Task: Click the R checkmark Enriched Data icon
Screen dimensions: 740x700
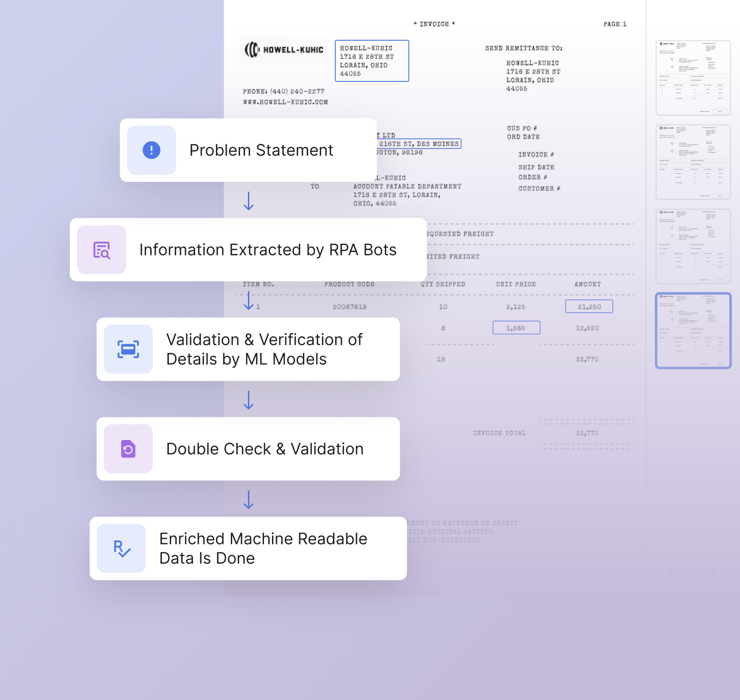Action: 122,548
